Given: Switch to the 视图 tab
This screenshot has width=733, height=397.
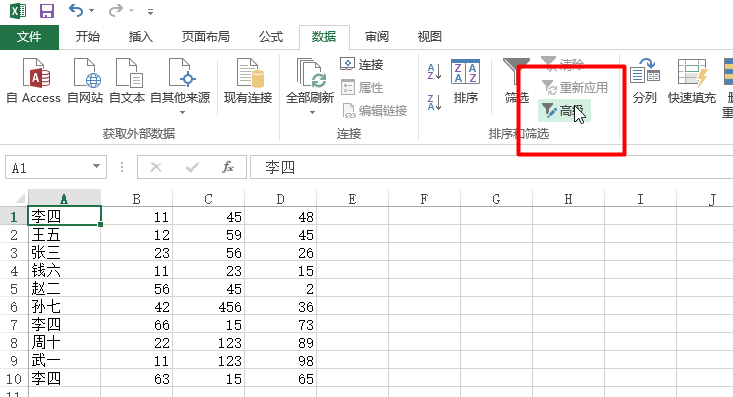Looking at the screenshot, I should pyautogui.click(x=430, y=37).
